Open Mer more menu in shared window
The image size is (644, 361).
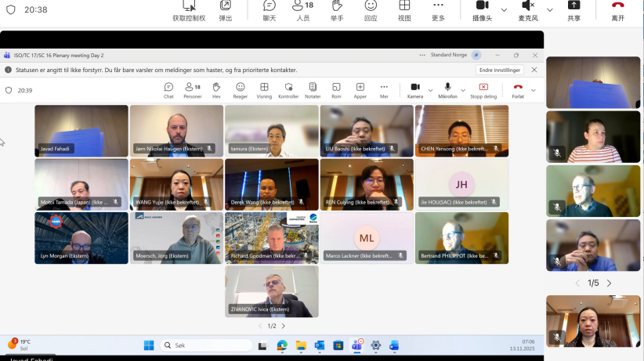click(x=384, y=90)
